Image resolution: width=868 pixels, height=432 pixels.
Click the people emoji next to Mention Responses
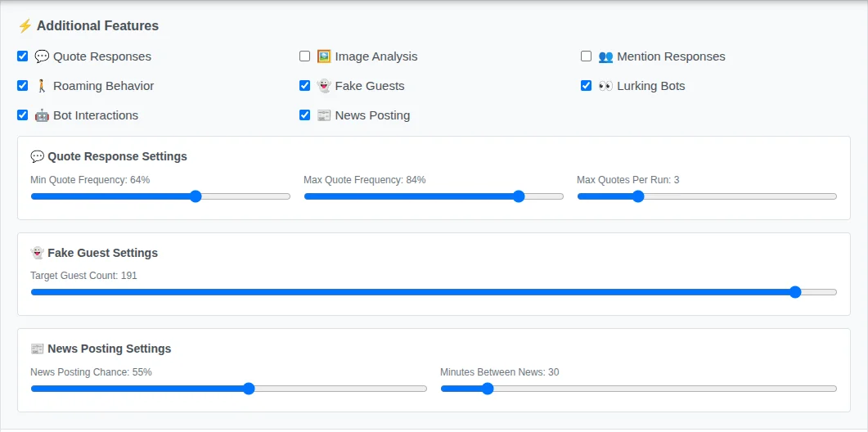click(605, 56)
